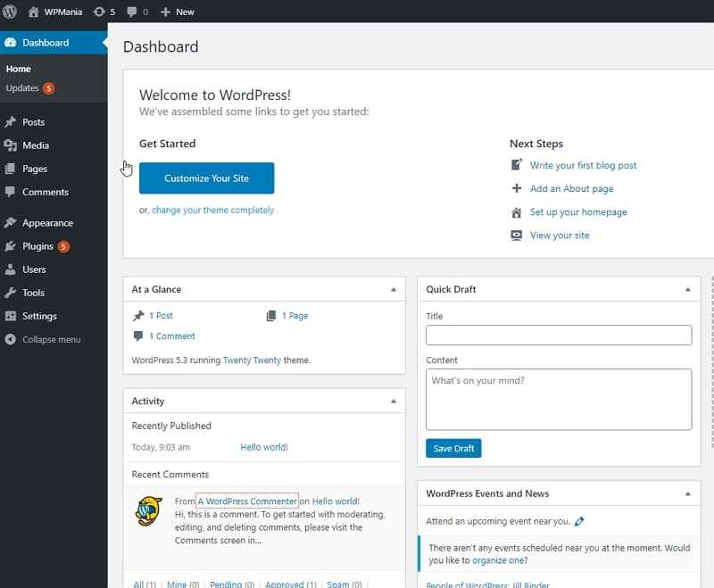
Task: Collapse the Quick Draft panel
Action: 687,289
